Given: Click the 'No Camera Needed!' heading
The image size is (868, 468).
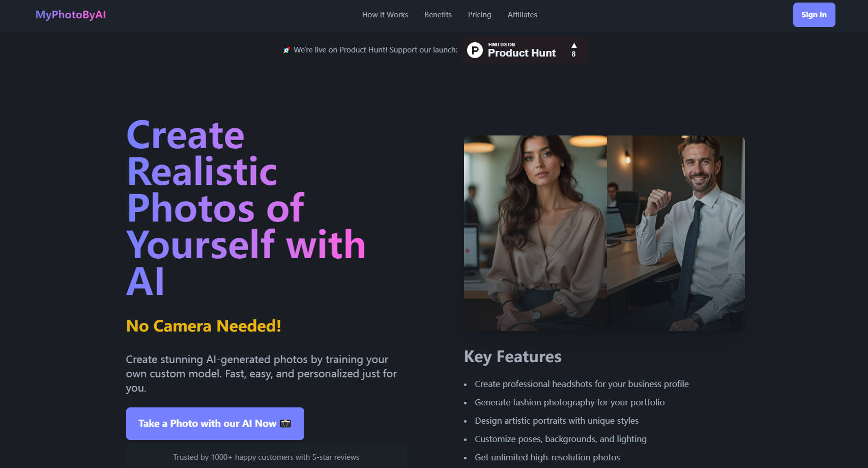Looking at the screenshot, I should coord(204,326).
